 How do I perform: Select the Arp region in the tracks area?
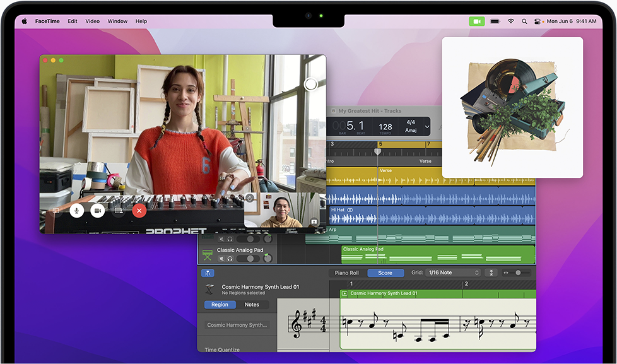click(421, 235)
